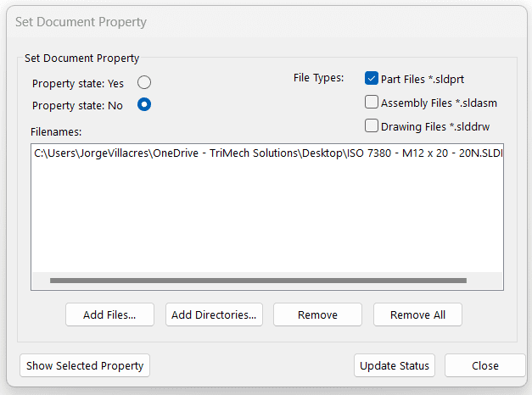Click the 'Filenames:' label
Viewport: 532px width, 395px height.
pyautogui.click(x=56, y=131)
